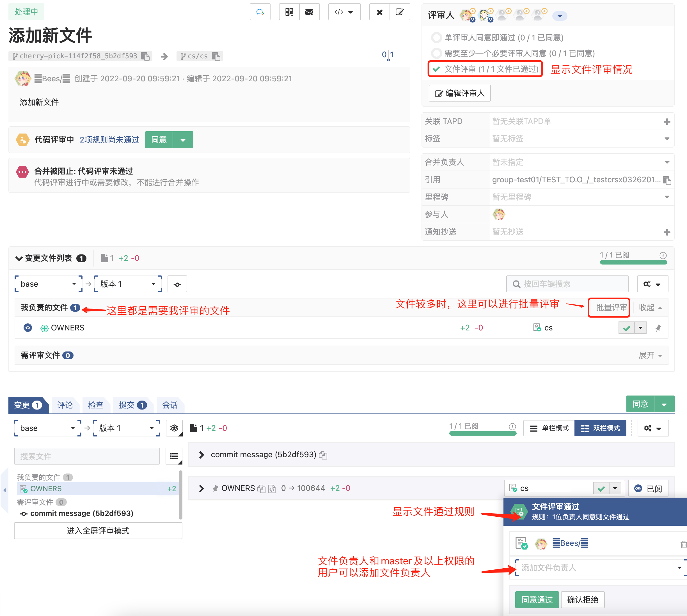Open the 标签 dropdown
Screen dimensions: 687x616
click(x=666, y=139)
